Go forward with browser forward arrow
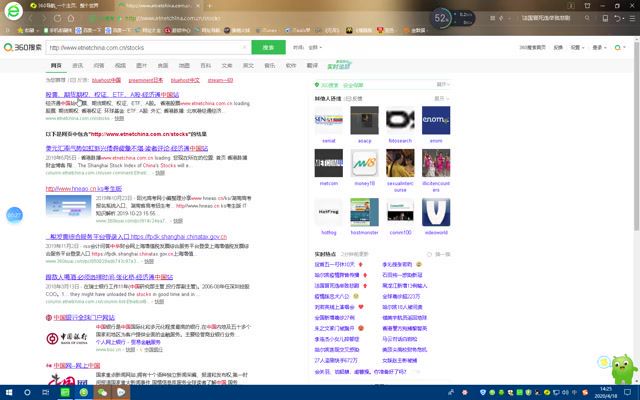 pyautogui.click(x=44, y=18)
